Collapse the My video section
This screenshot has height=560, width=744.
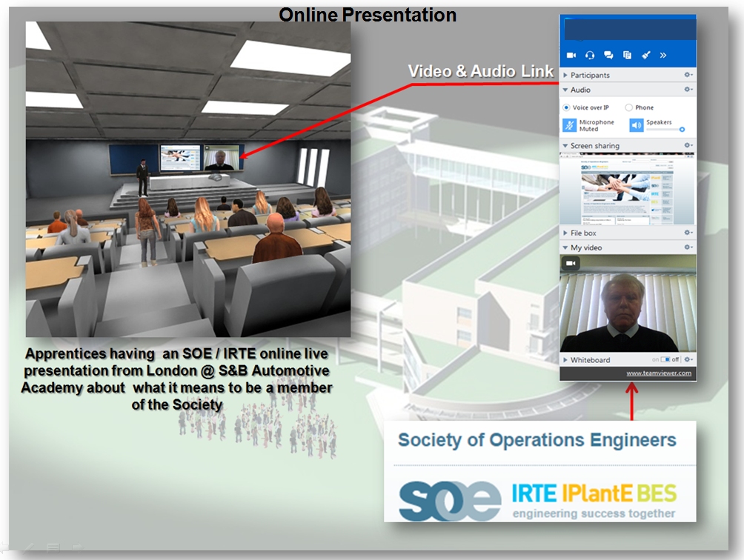click(565, 247)
